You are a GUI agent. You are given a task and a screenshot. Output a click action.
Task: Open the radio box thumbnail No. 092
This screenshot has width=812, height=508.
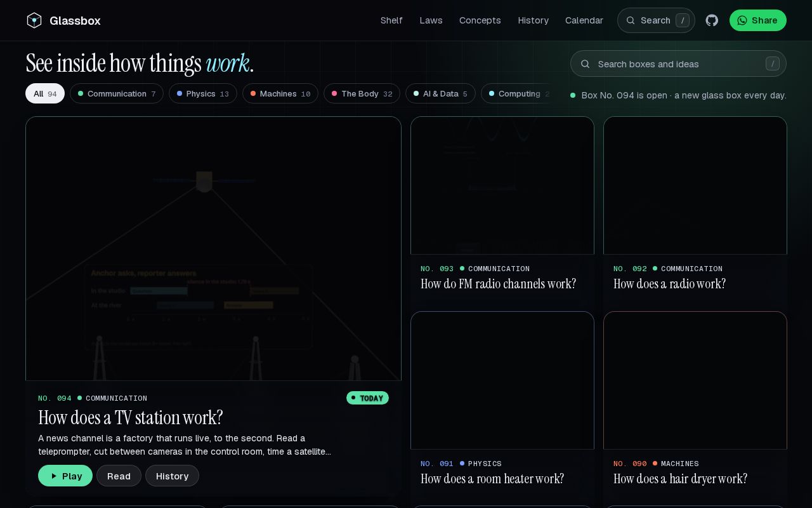(695, 185)
